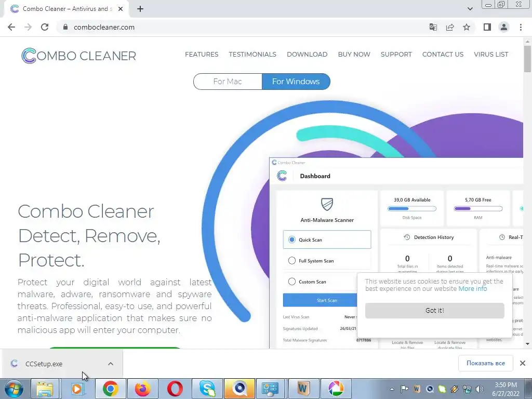The height and width of the screenshot is (399, 532).
Task: Open Windows Explorer from the taskbar
Action: click(45, 389)
